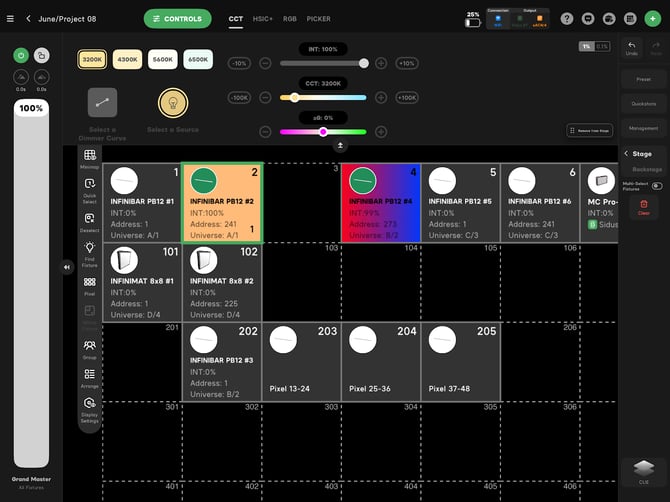670x502 pixels.
Task: Open the CUE layers icon
Action: (x=644, y=471)
